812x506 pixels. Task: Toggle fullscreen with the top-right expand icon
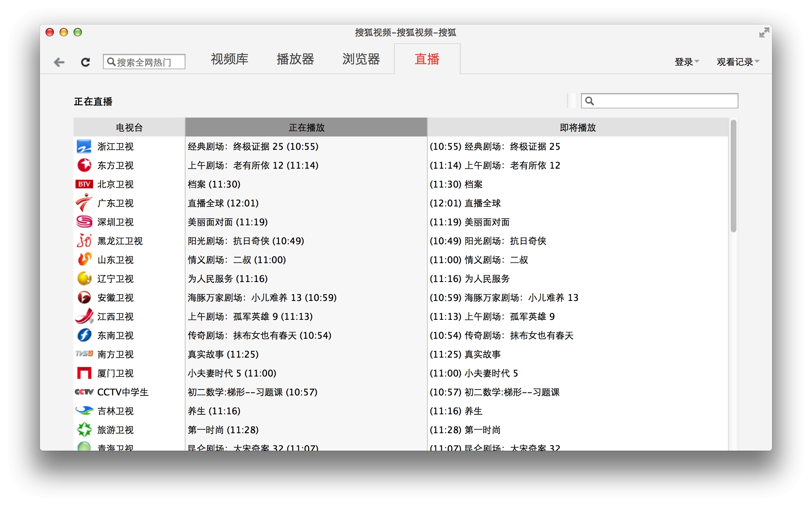pos(764,33)
